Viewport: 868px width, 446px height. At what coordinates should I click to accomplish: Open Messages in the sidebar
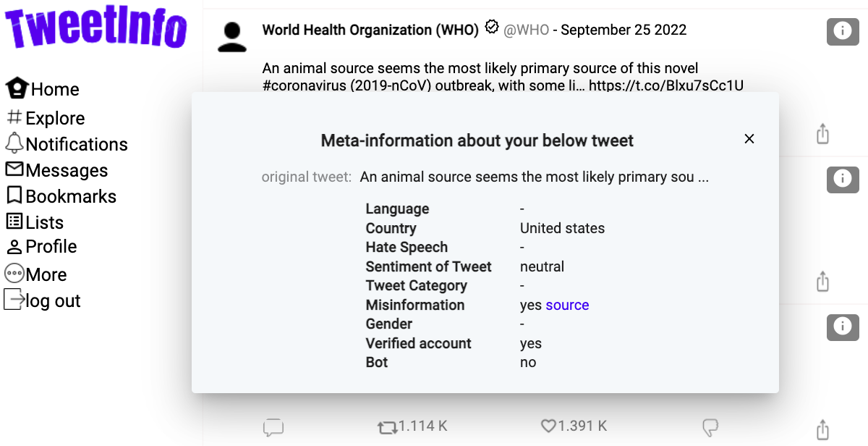click(x=57, y=170)
